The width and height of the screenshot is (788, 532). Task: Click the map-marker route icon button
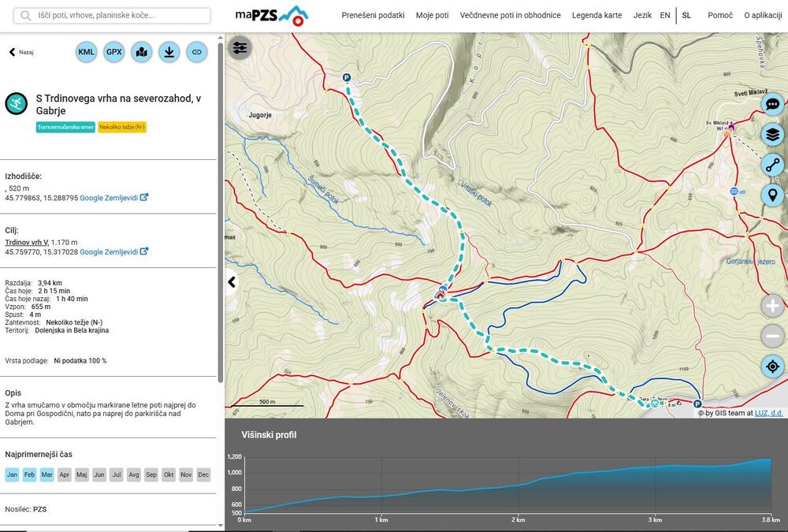[142, 52]
